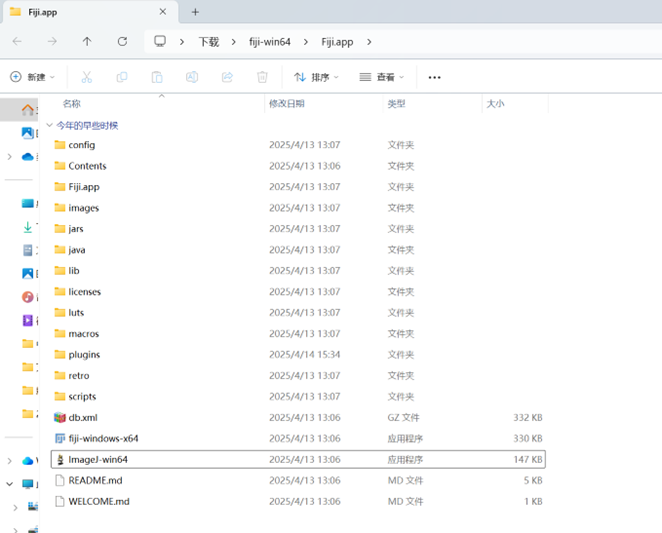This screenshot has width=662, height=533.
Task: Select the db.xml archive file icon
Action: (x=60, y=418)
